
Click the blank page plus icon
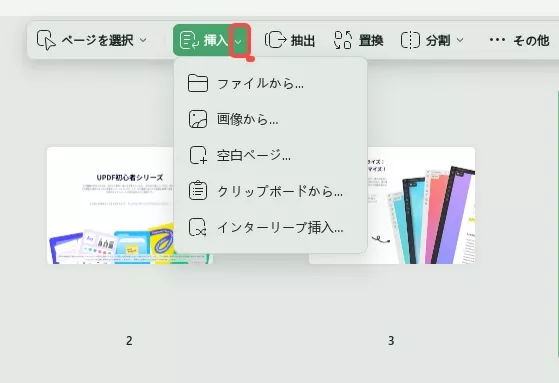point(198,155)
